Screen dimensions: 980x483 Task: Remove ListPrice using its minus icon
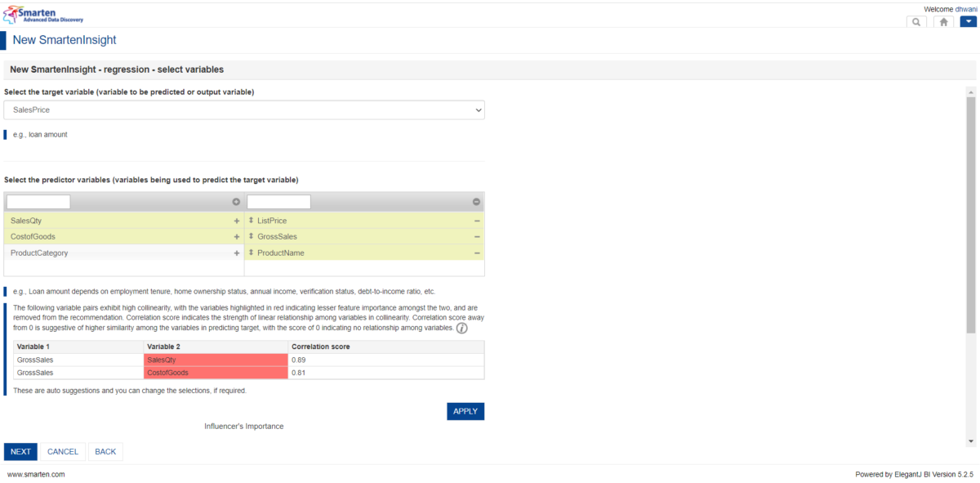tap(475, 220)
